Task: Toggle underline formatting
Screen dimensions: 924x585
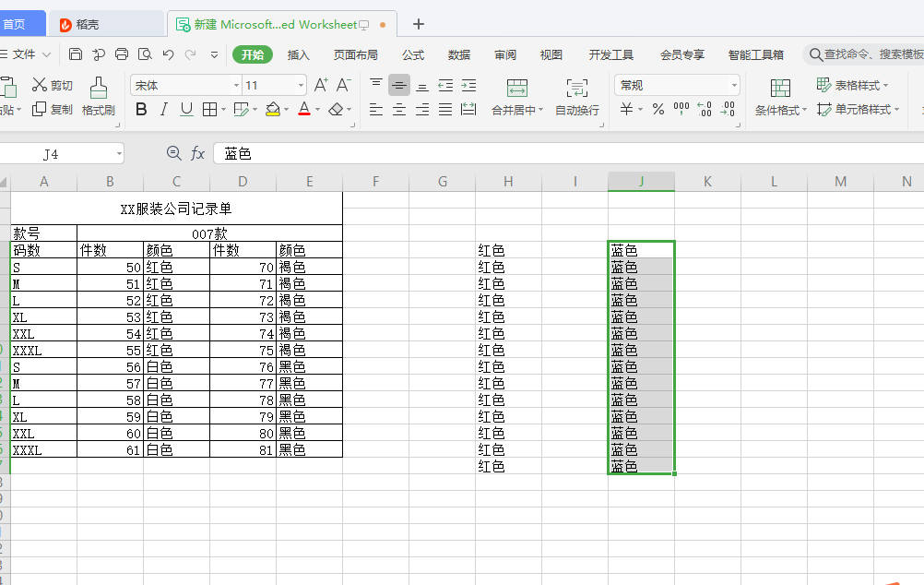Action: coord(187,109)
